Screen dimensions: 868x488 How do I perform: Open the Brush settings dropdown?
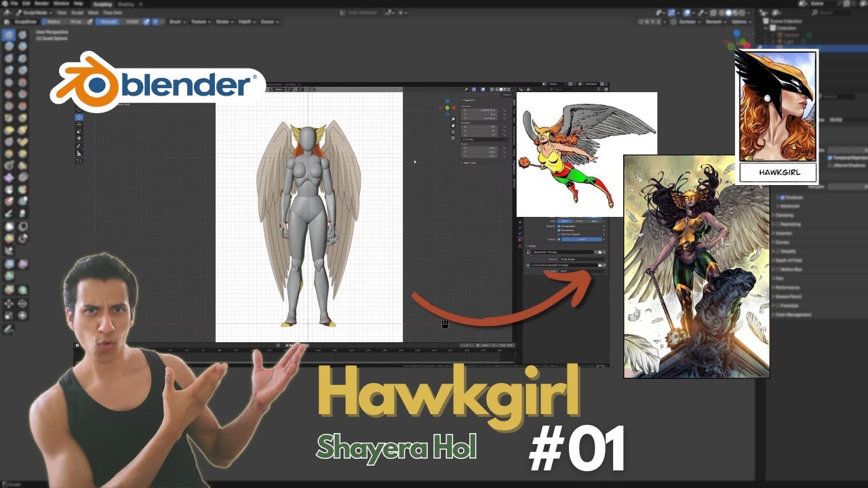[177, 22]
